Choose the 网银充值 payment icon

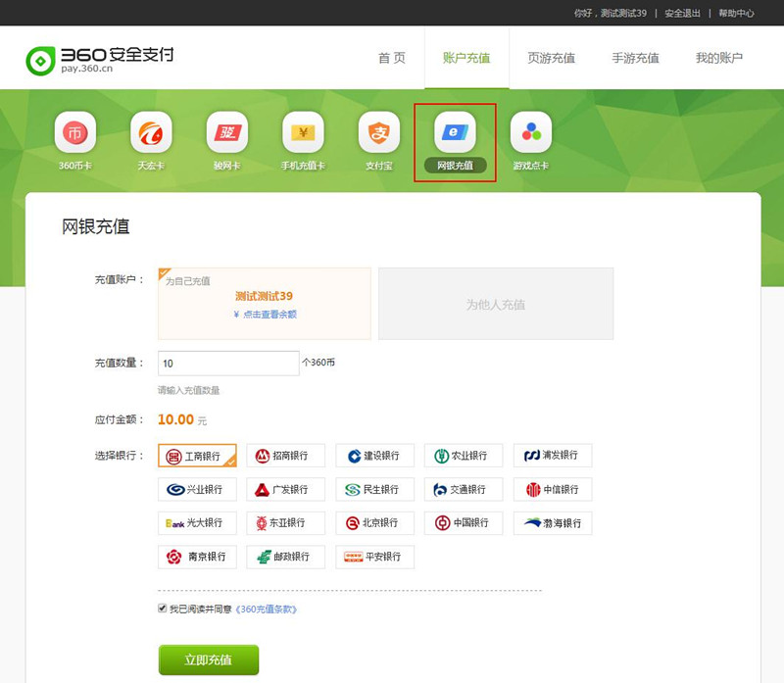point(455,132)
